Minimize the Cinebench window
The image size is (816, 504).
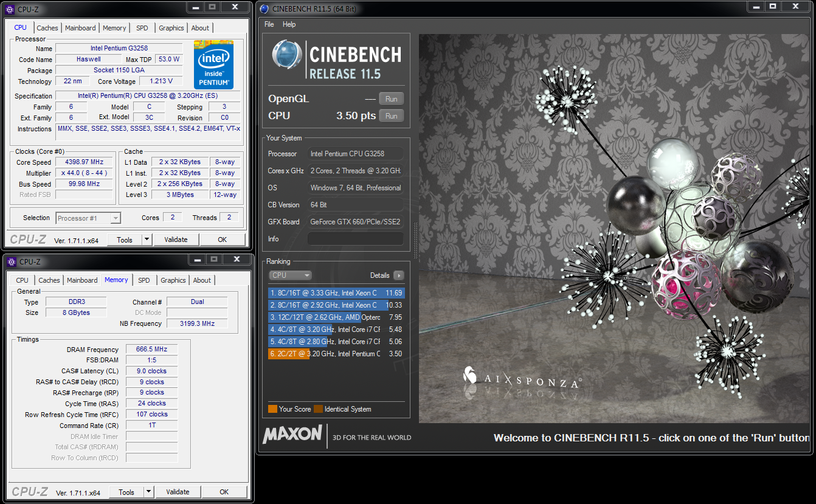click(756, 6)
